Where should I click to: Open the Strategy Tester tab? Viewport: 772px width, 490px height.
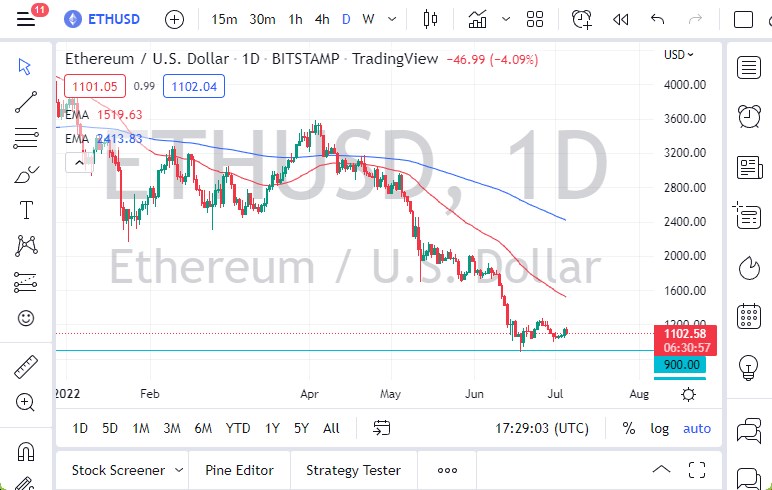(x=353, y=470)
